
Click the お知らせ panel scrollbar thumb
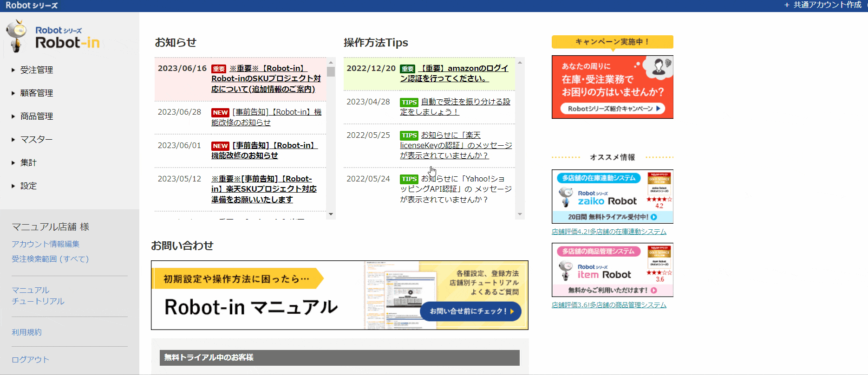click(x=331, y=71)
